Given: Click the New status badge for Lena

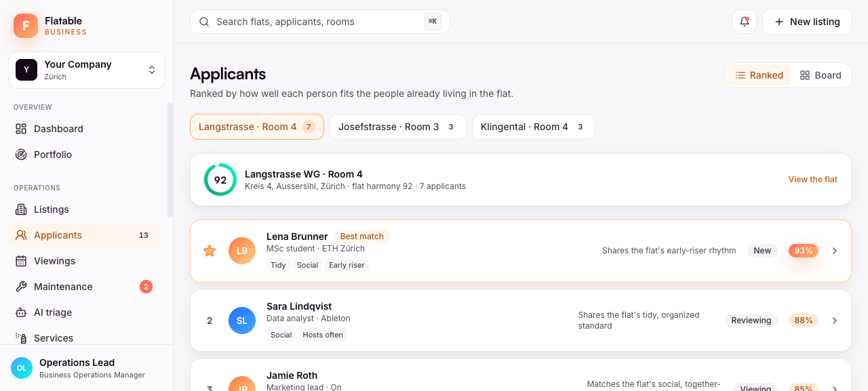Looking at the screenshot, I should click(762, 251).
